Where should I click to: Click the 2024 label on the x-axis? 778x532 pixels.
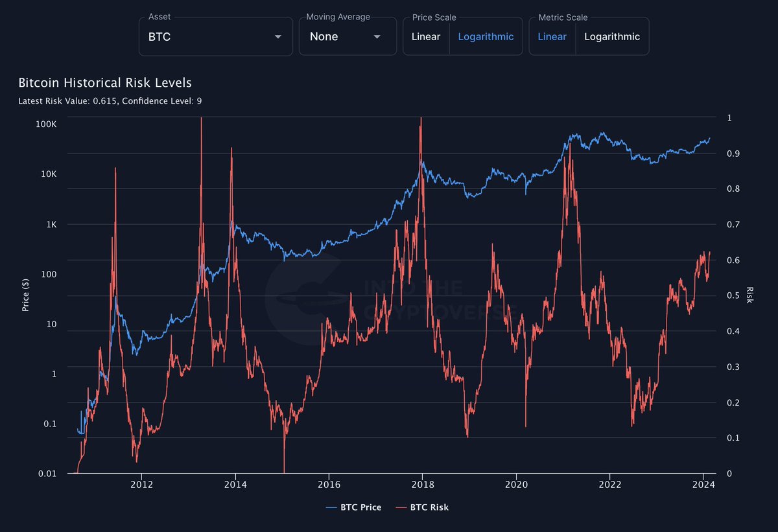705,484
